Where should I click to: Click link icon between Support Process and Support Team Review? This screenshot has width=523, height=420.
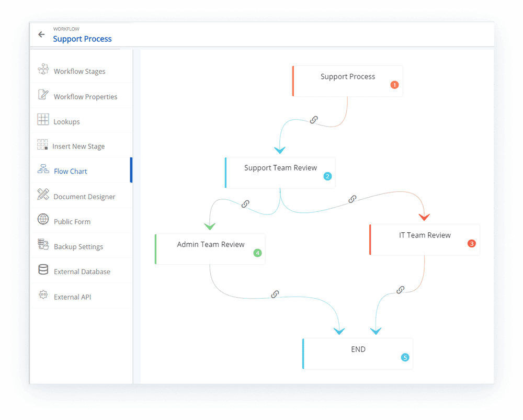(x=314, y=120)
